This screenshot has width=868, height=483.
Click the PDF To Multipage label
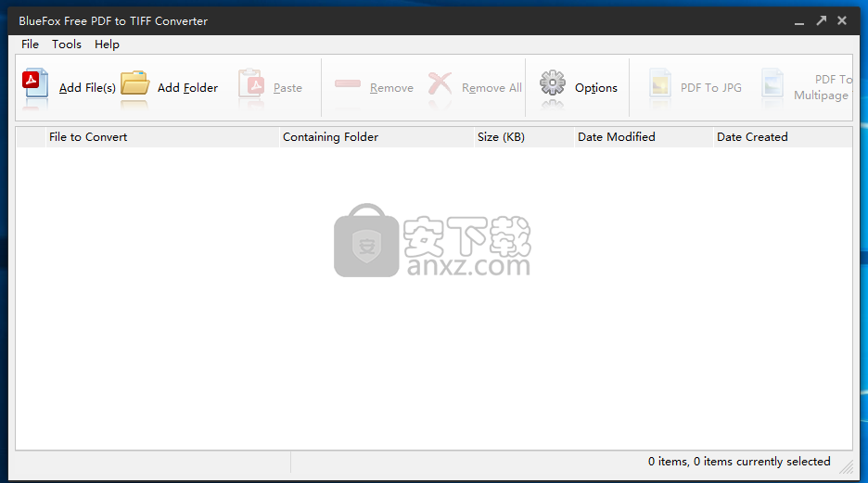pos(823,87)
